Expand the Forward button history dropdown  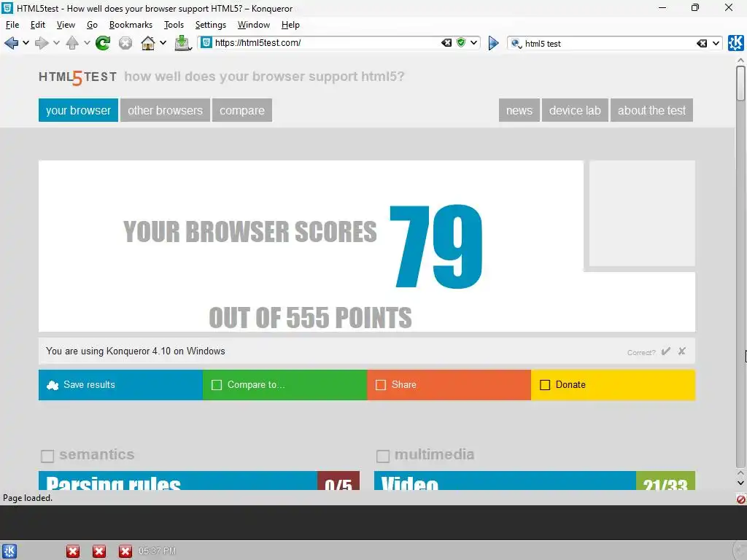(x=56, y=43)
